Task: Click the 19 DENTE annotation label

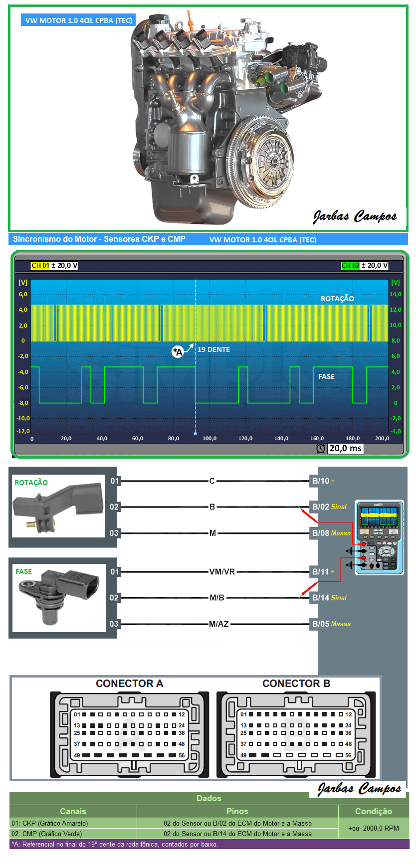Action: [x=213, y=349]
